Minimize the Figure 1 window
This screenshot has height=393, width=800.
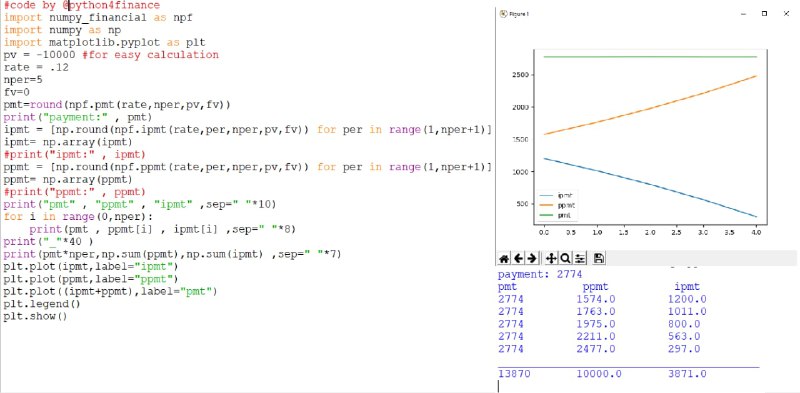742,14
